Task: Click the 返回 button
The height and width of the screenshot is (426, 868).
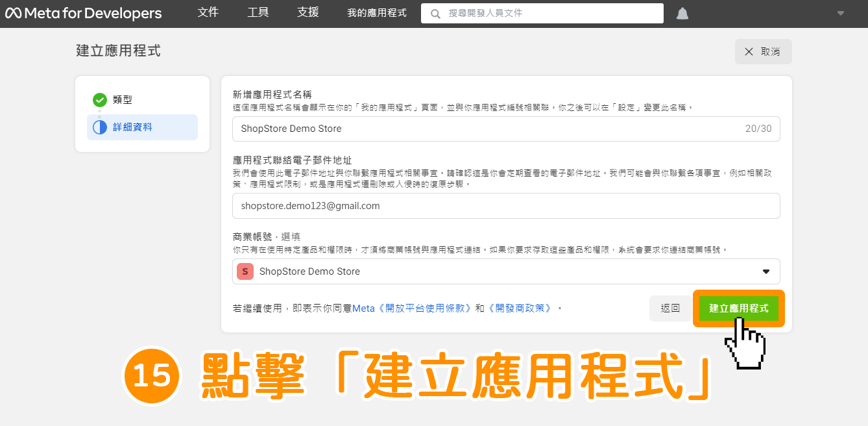Action: click(x=670, y=308)
